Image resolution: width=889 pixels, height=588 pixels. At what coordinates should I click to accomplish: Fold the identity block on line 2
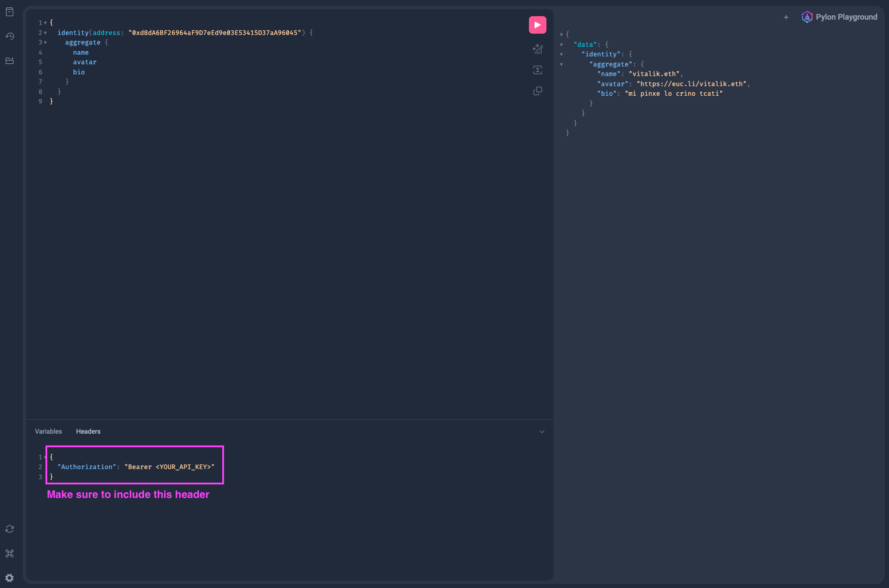coord(45,33)
